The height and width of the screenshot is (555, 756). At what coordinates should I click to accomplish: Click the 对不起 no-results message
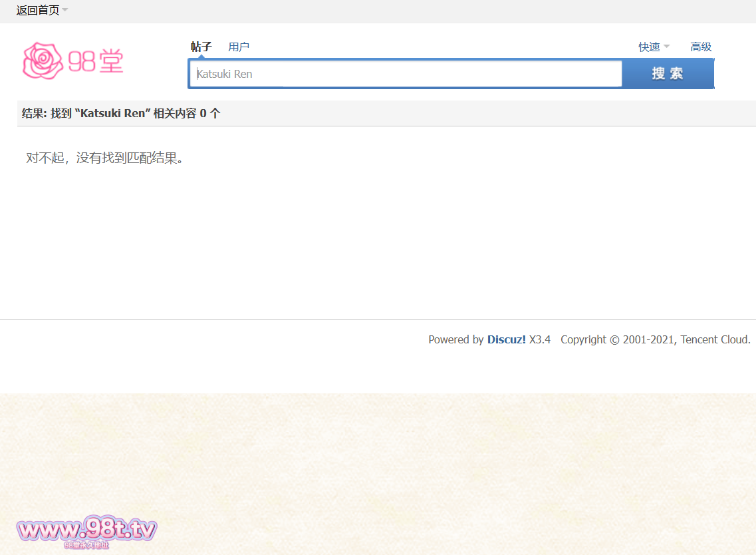[x=104, y=158]
